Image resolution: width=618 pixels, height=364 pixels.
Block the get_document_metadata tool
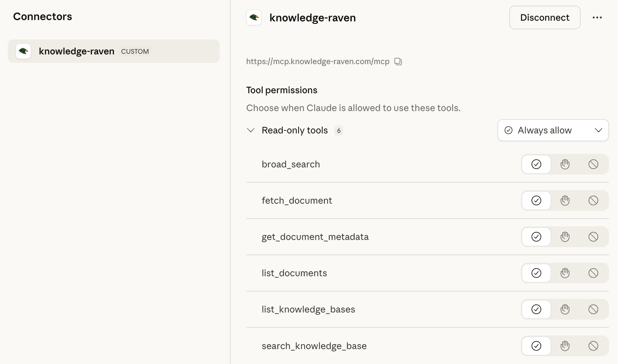[x=593, y=237]
